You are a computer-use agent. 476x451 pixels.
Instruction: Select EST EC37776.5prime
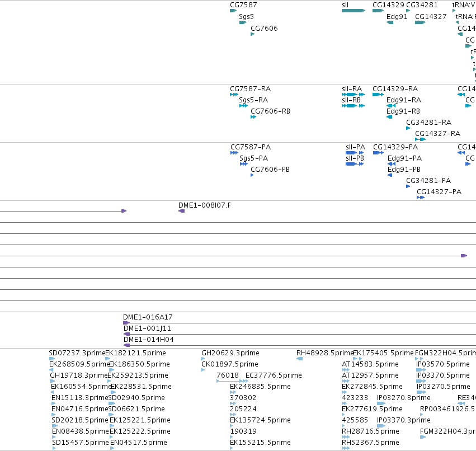(274, 375)
